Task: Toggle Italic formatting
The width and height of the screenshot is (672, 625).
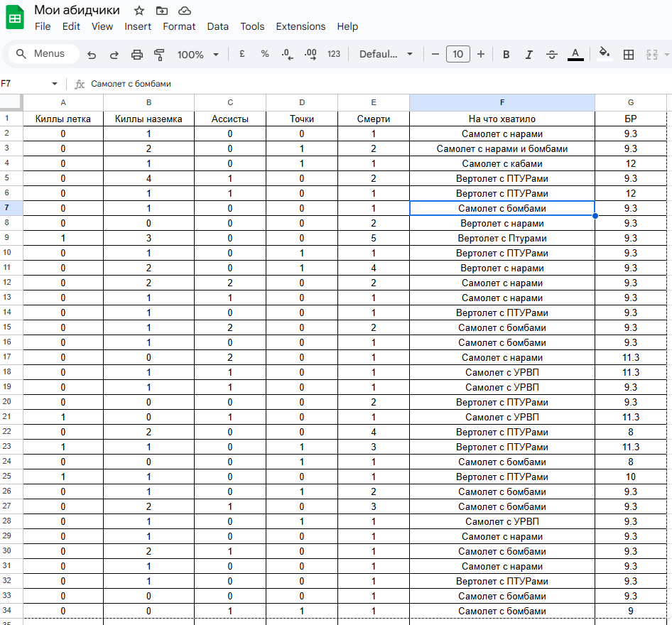Action: click(529, 55)
